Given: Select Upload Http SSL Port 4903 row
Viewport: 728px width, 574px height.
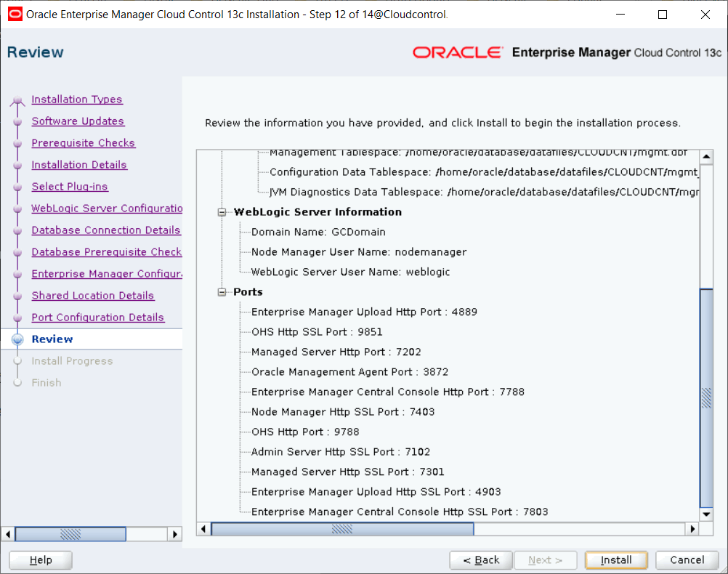Looking at the screenshot, I should pos(376,492).
